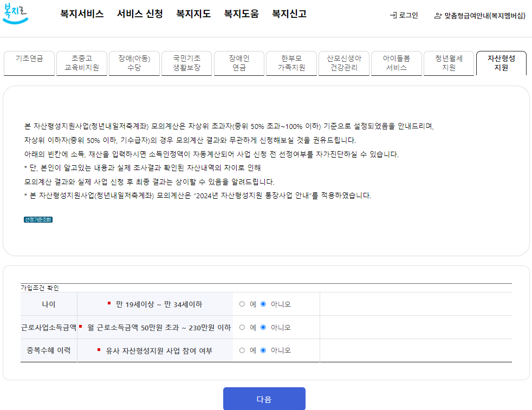Switch to the 장애인연금 tab
532x410 pixels.
[239, 63]
